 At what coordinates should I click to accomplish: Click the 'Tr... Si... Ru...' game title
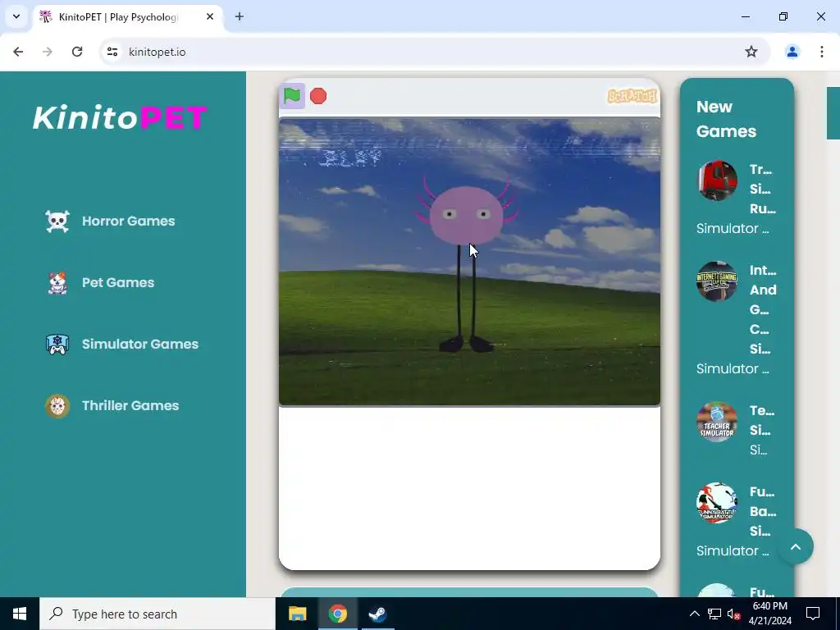coord(763,189)
